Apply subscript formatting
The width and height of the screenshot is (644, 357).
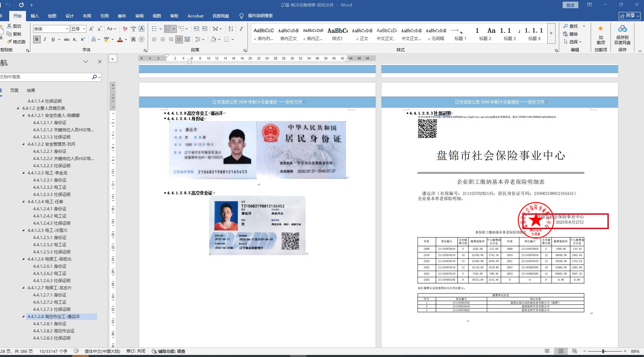click(x=75, y=39)
